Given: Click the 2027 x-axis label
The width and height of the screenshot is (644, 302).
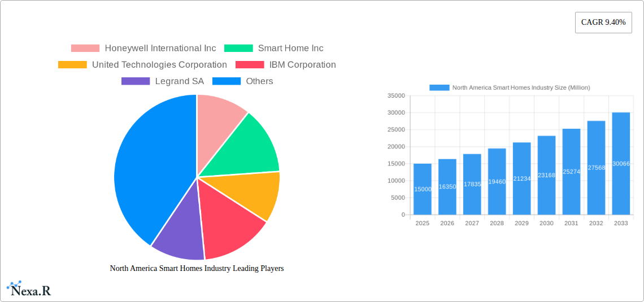Looking at the screenshot, I should click(472, 223).
